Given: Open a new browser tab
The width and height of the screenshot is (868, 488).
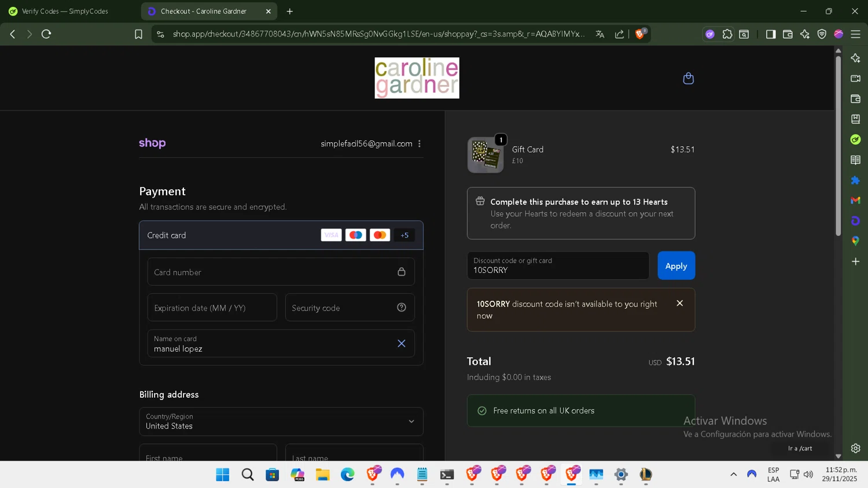Looking at the screenshot, I should [290, 11].
